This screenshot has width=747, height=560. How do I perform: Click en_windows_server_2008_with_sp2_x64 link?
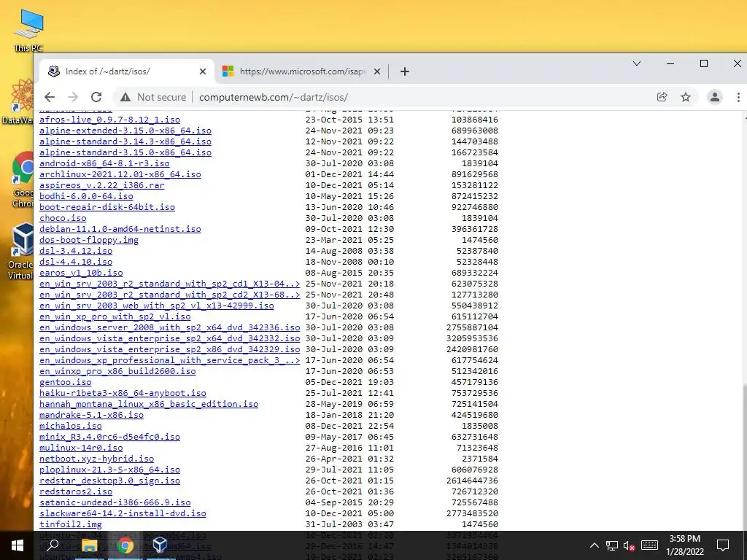coord(169,327)
